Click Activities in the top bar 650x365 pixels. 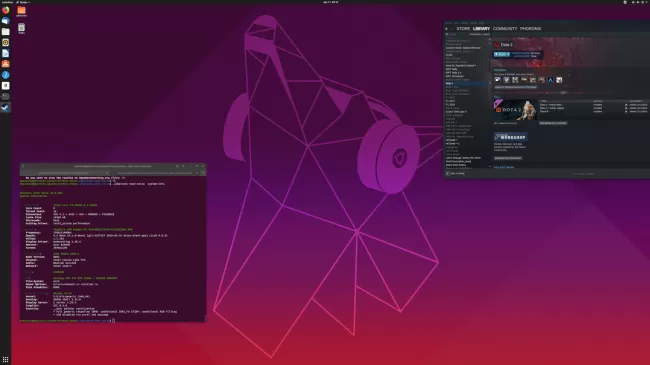pyautogui.click(x=7, y=2)
